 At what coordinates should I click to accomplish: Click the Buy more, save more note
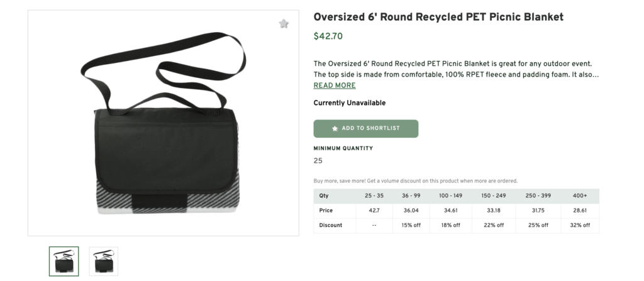[x=415, y=181]
